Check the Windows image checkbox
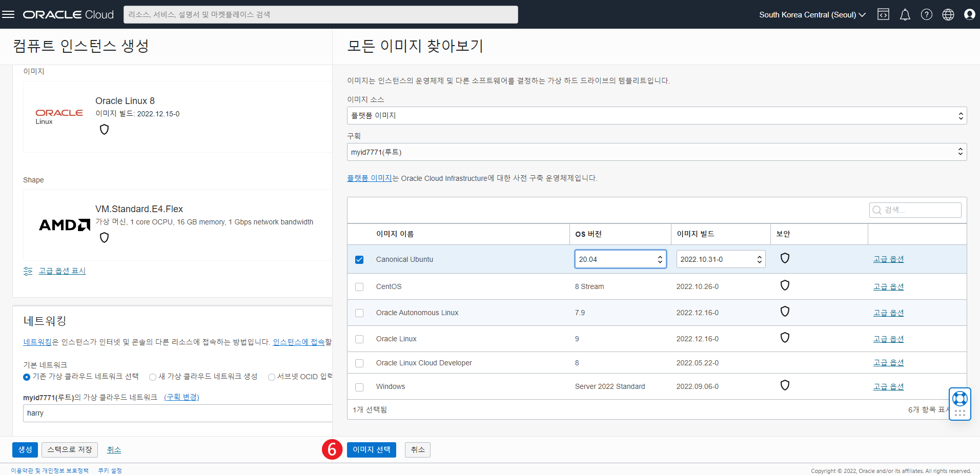 click(x=359, y=387)
